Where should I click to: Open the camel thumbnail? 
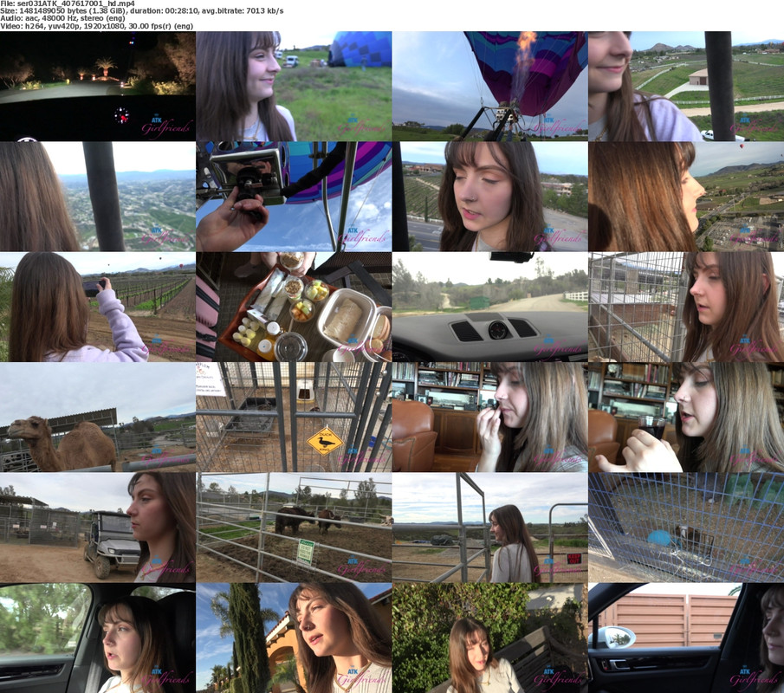click(x=98, y=417)
